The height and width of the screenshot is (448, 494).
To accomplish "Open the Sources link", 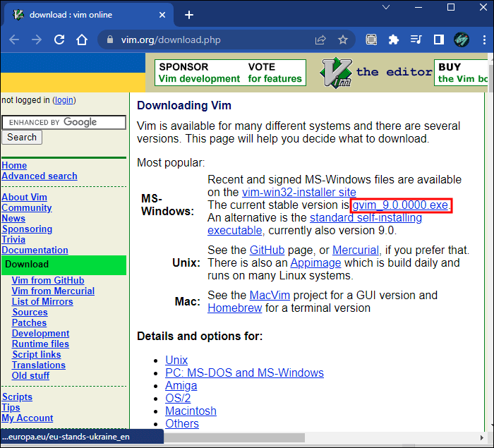I will [x=30, y=313].
